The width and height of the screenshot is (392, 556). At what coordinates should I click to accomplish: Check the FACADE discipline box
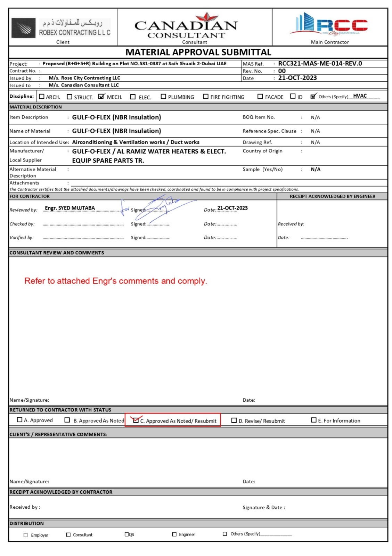260,97
